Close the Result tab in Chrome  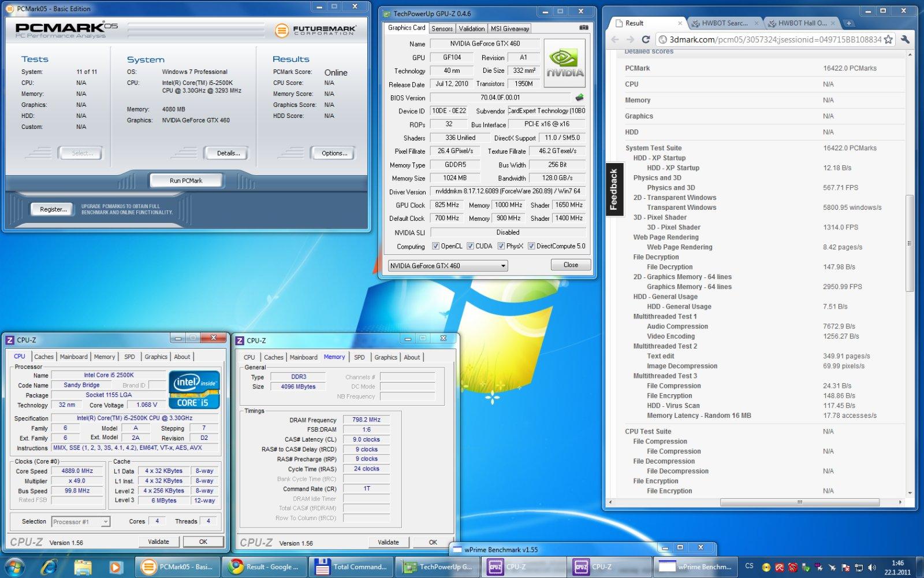coord(680,23)
